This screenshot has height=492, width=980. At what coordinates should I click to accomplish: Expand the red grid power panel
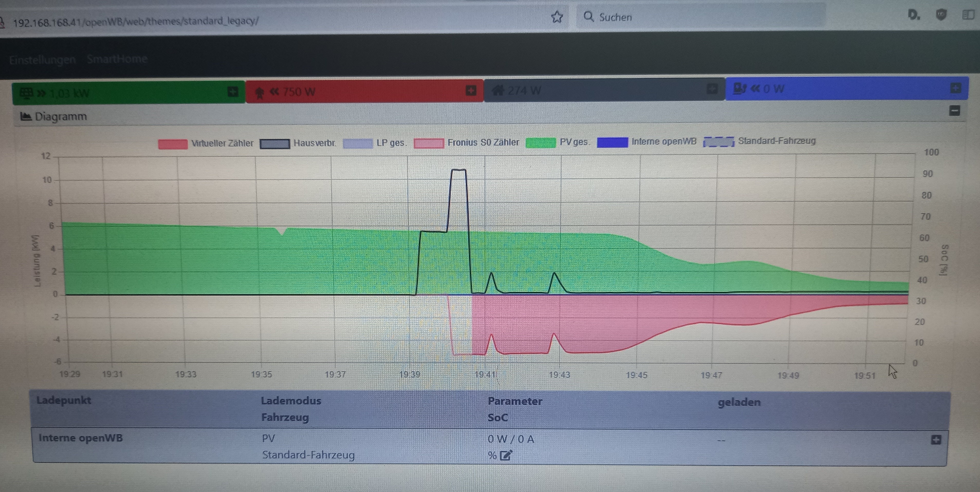(470, 90)
